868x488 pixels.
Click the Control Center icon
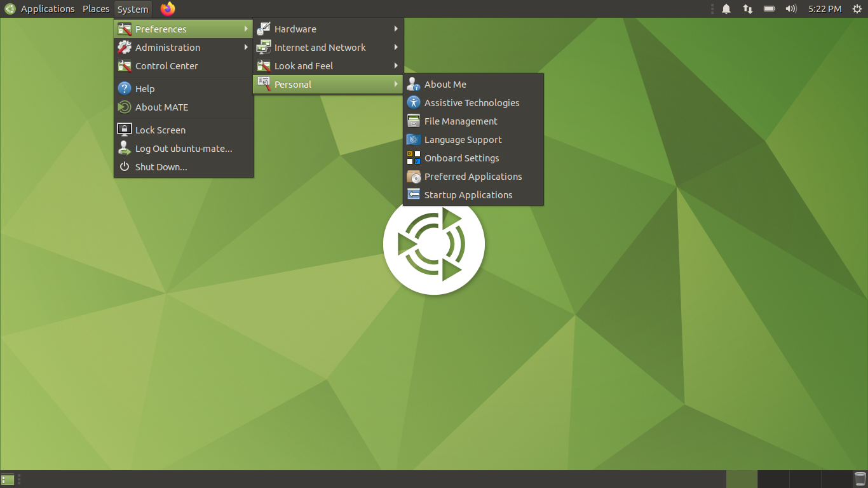125,66
